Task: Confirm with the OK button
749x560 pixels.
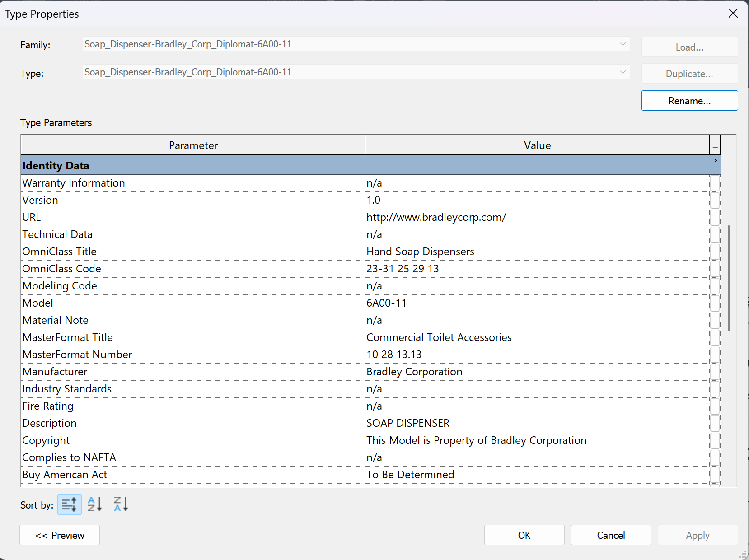Action: (x=524, y=535)
